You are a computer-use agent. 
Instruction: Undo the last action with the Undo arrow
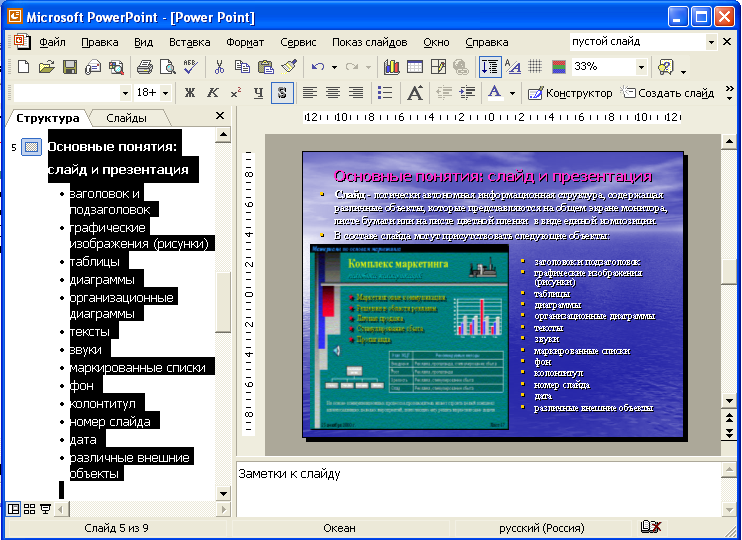point(318,67)
